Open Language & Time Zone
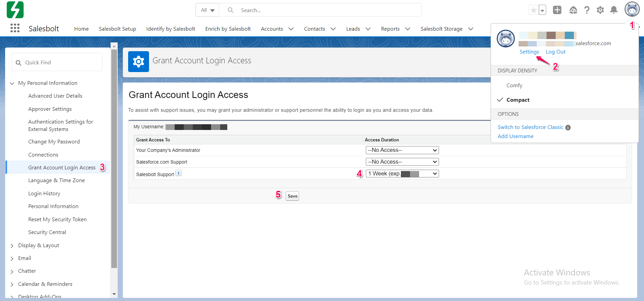 point(56,180)
